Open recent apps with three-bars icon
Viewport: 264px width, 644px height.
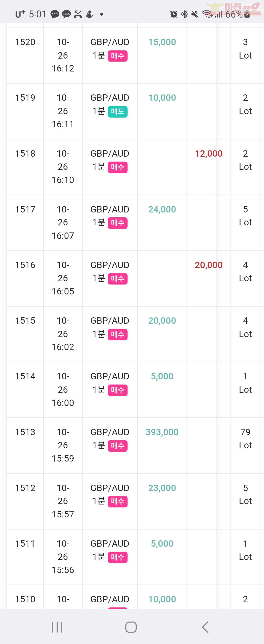click(x=57, y=627)
